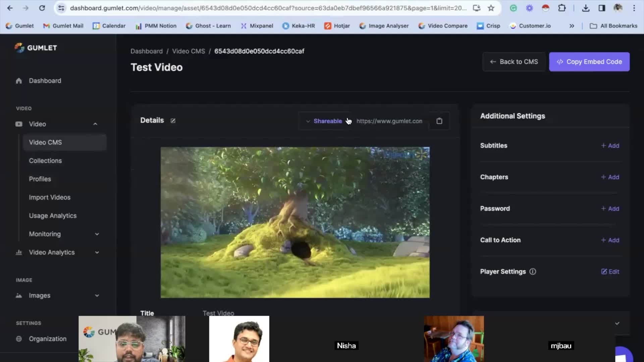The width and height of the screenshot is (644, 362).
Task: Expand the Images menu
Action: coord(97,296)
